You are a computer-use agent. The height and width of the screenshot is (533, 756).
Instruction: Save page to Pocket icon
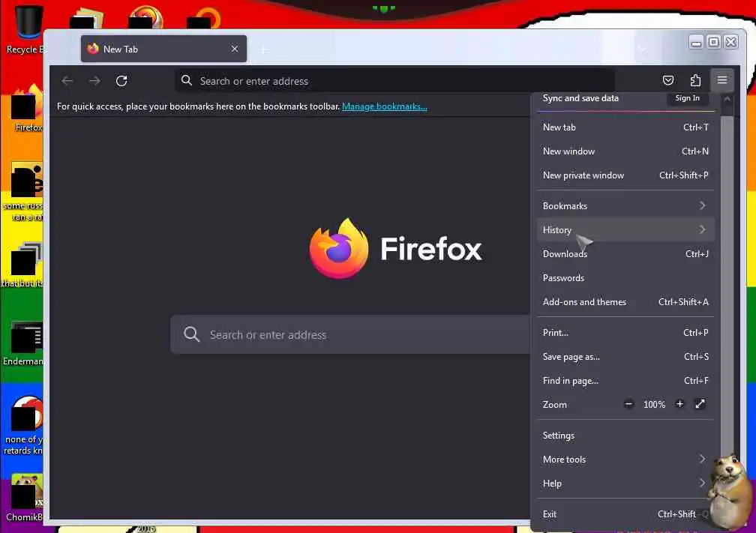(x=667, y=80)
